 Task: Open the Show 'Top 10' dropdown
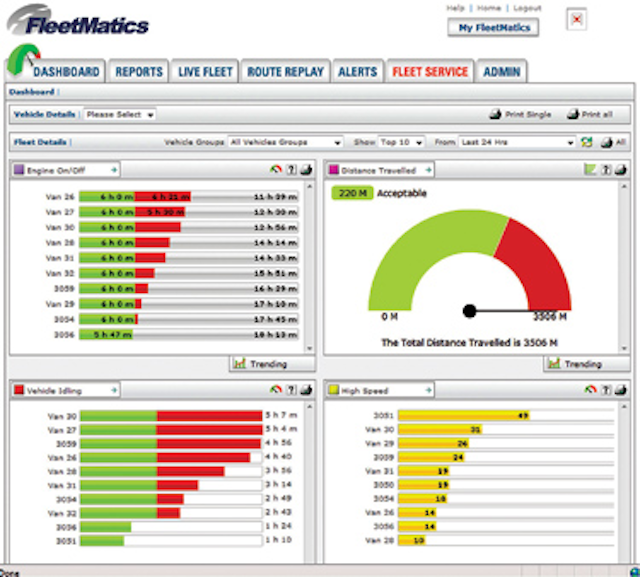tap(401, 142)
